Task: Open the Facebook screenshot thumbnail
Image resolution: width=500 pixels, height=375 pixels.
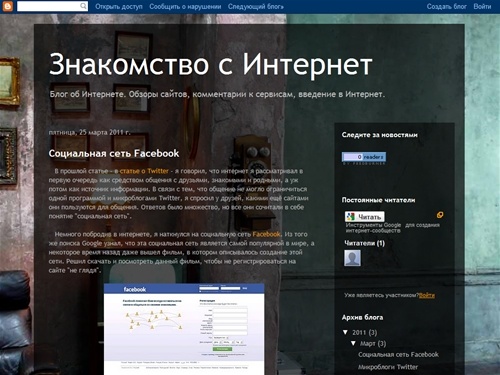Action: point(184,329)
